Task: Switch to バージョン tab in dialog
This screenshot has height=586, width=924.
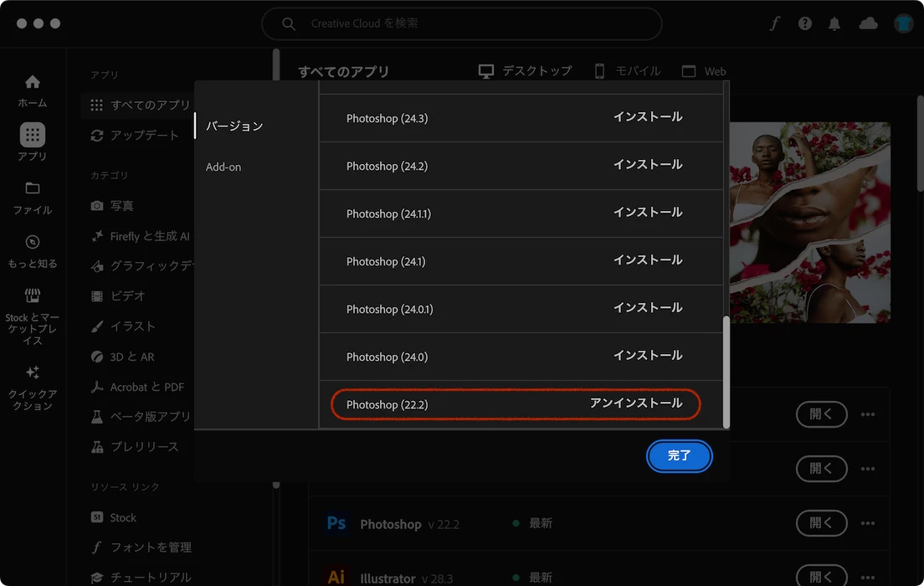Action: click(x=234, y=126)
